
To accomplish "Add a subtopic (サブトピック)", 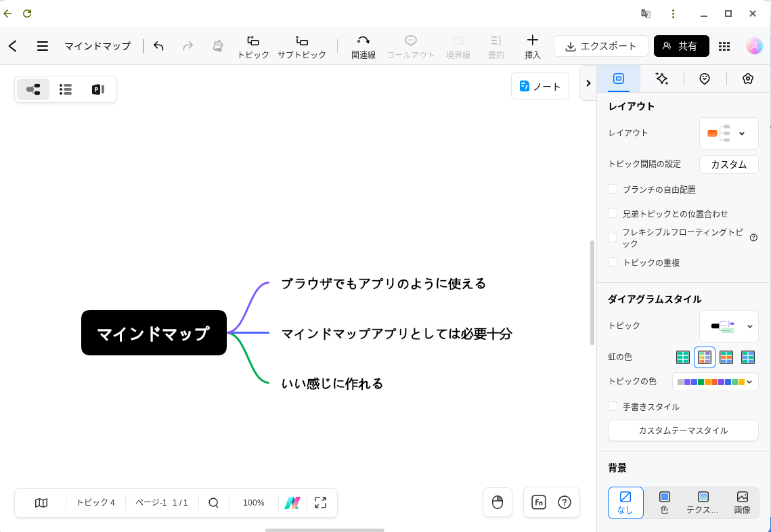I will pos(302,46).
